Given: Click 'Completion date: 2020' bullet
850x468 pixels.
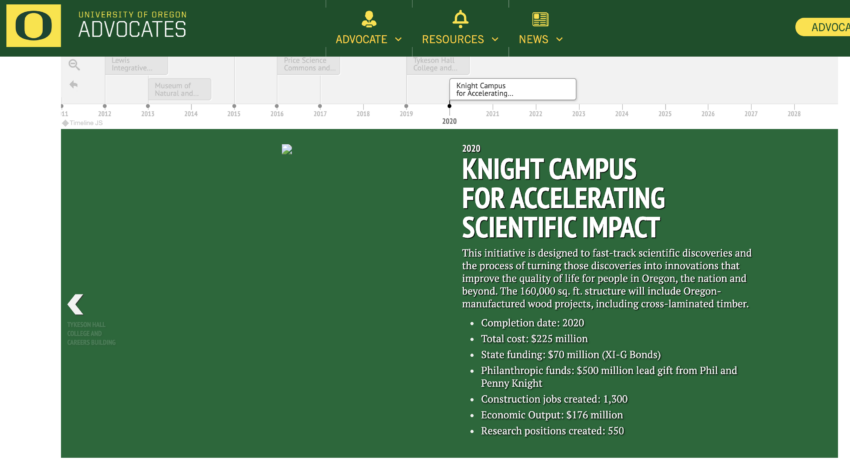Looking at the screenshot, I should pos(532,323).
